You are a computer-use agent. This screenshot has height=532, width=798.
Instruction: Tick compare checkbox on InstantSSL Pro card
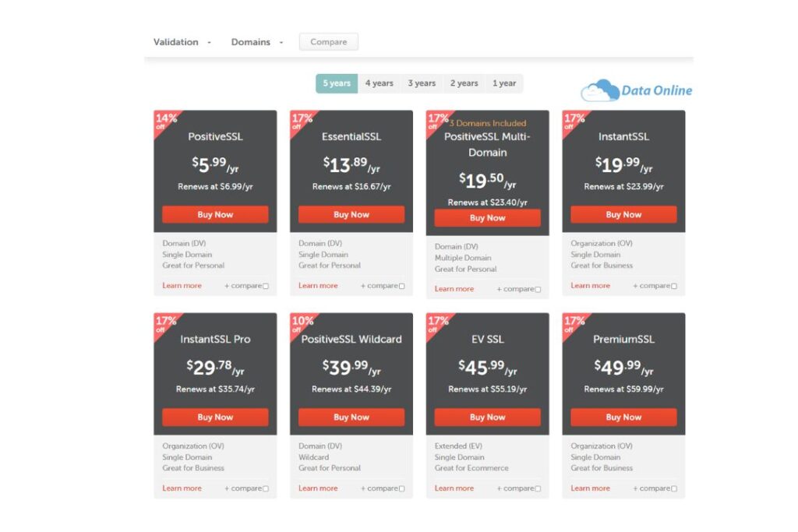tap(266, 488)
